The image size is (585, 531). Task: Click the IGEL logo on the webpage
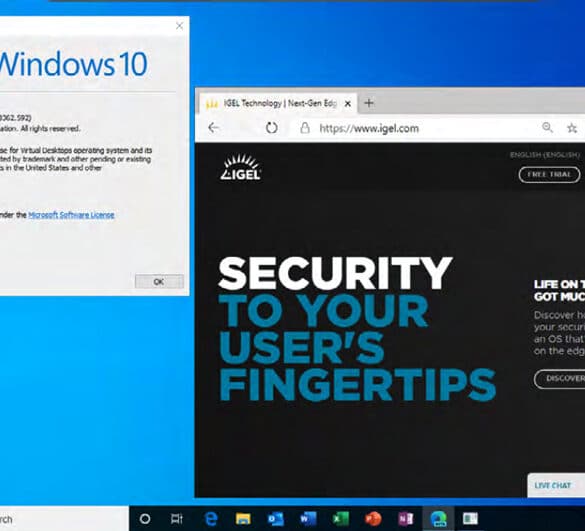pyautogui.click(x=241, y=167)
